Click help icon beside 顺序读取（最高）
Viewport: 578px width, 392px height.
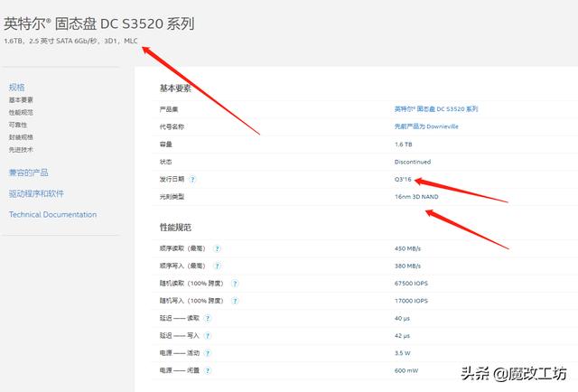217,248
